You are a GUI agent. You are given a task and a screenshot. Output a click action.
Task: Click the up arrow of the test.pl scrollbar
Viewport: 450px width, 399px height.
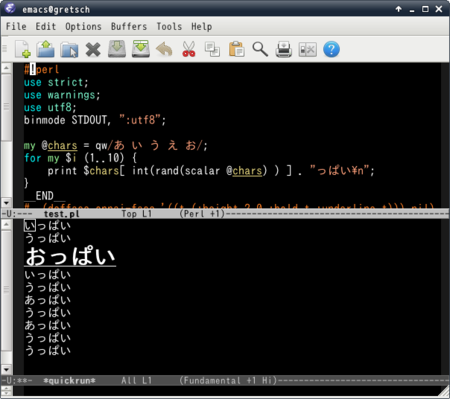tap(6, 68)
